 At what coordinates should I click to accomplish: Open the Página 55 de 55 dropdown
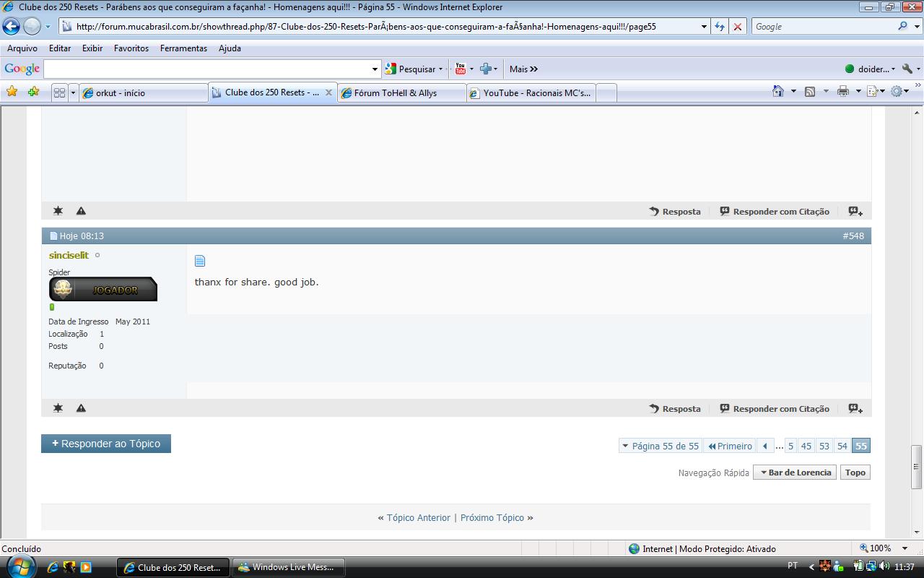click(x=660, y=446)
